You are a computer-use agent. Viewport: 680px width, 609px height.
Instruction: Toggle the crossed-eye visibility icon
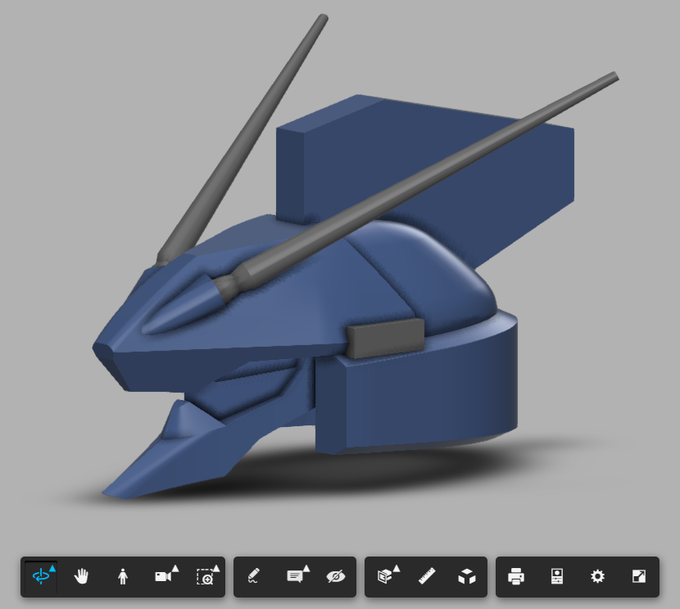tap(336, 577)
